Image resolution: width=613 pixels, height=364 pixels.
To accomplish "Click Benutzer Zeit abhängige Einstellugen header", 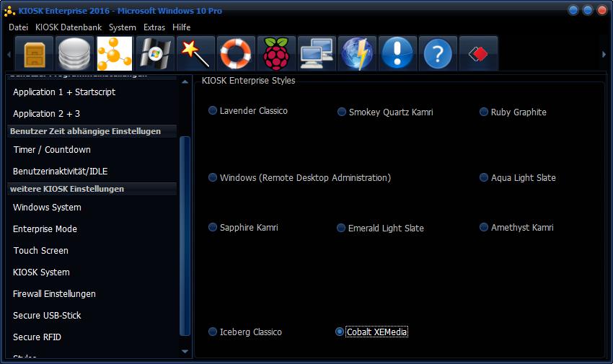I will (92, 131).
